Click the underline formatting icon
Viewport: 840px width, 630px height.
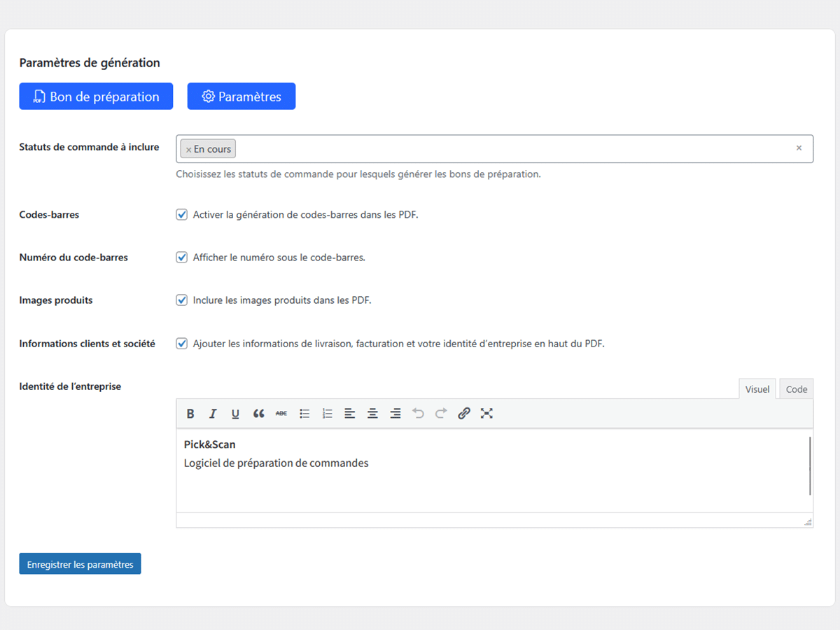235,414
